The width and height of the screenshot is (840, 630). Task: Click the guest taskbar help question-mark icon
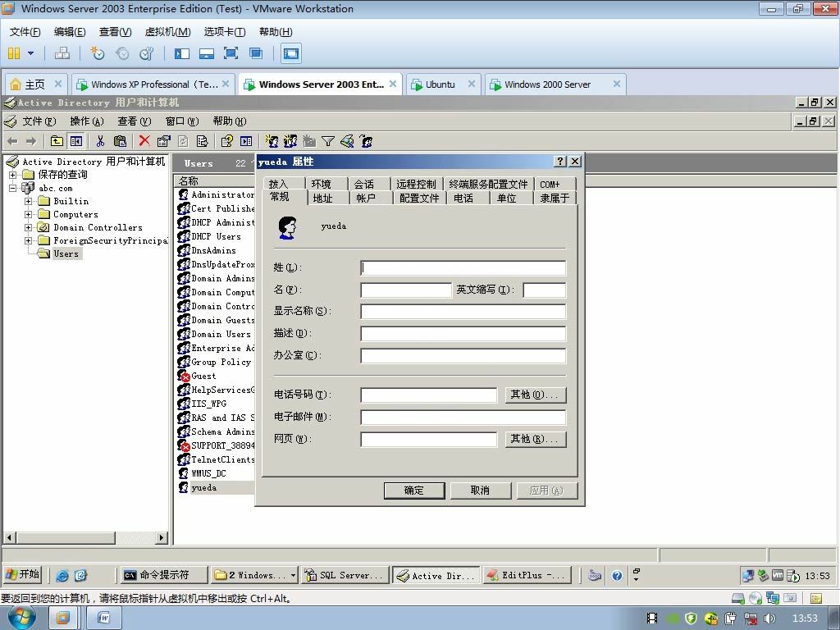(617, 576)
